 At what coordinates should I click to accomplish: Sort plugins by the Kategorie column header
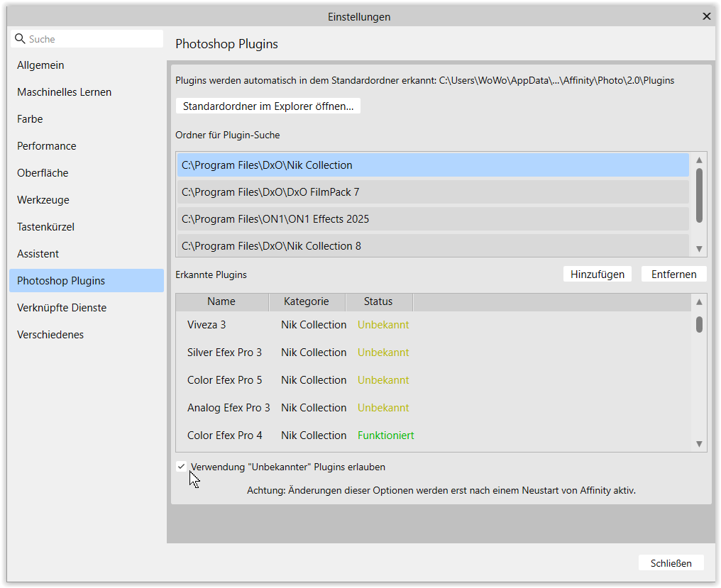pyautogui.click(x=307, y=301)
